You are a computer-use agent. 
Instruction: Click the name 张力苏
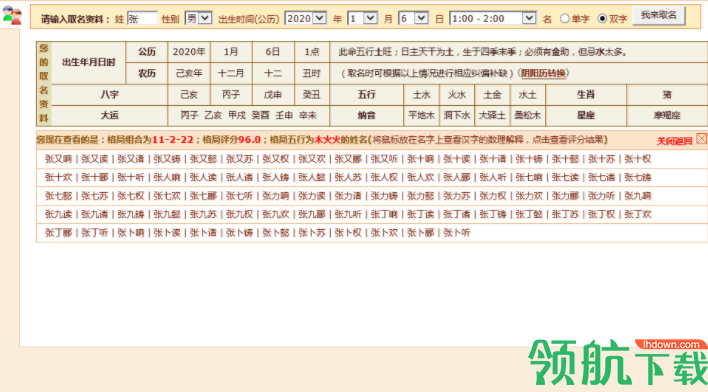pyautogui.click(x=456, y=196)
